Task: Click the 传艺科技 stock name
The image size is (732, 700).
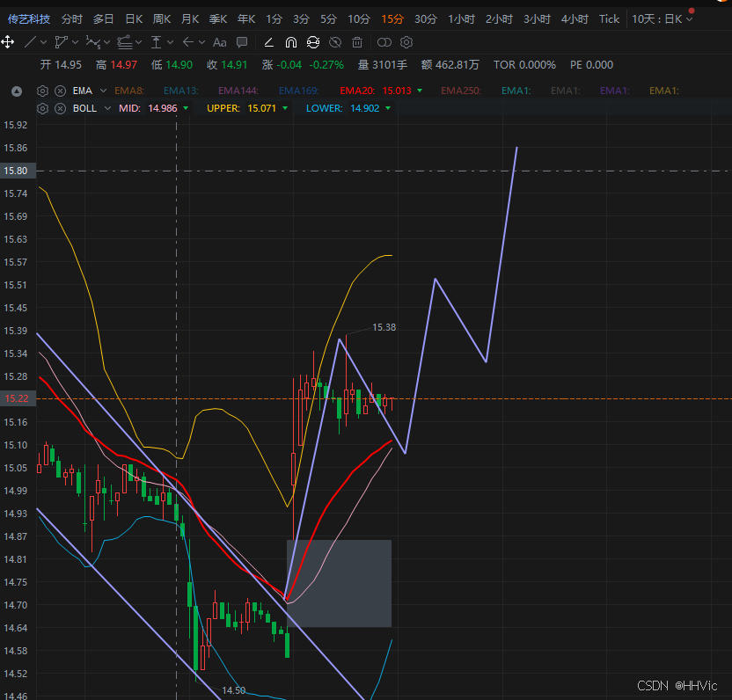Action: click(x=29, y=19)
